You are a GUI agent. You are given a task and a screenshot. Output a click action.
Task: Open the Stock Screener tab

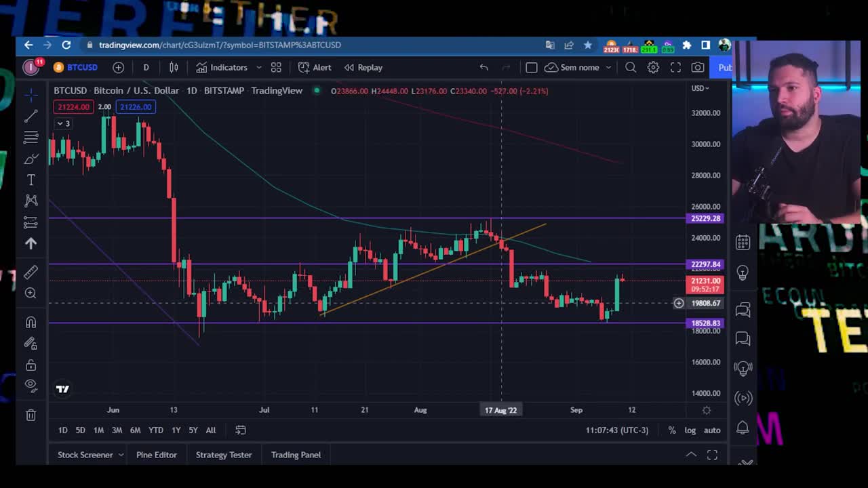85,455
